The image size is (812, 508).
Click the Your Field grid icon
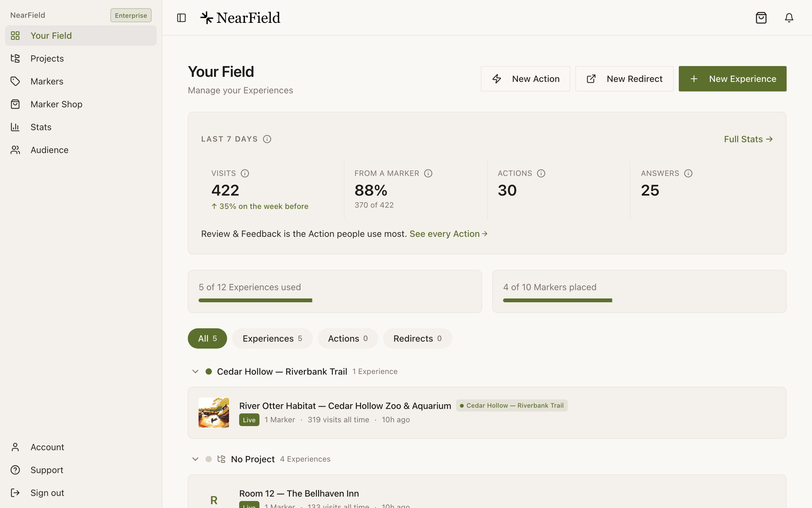(x=15, y=36)
